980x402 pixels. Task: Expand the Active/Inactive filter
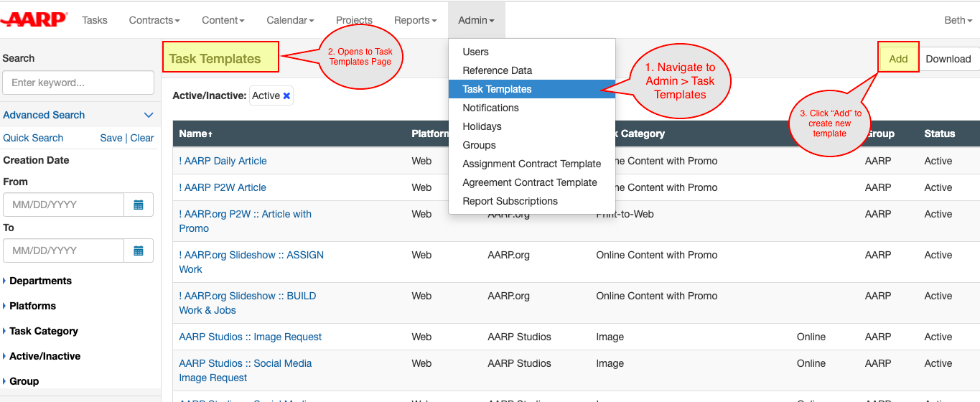click(42, 356)
